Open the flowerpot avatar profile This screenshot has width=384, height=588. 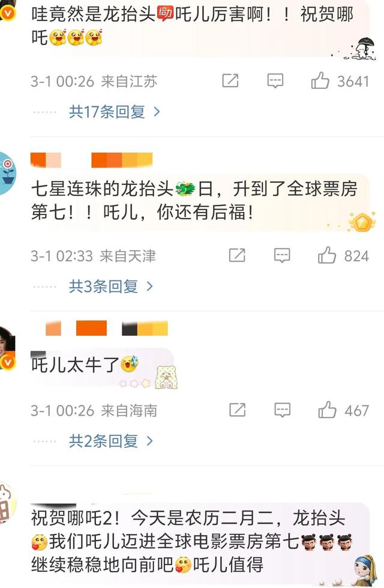[x=7, y=174]
